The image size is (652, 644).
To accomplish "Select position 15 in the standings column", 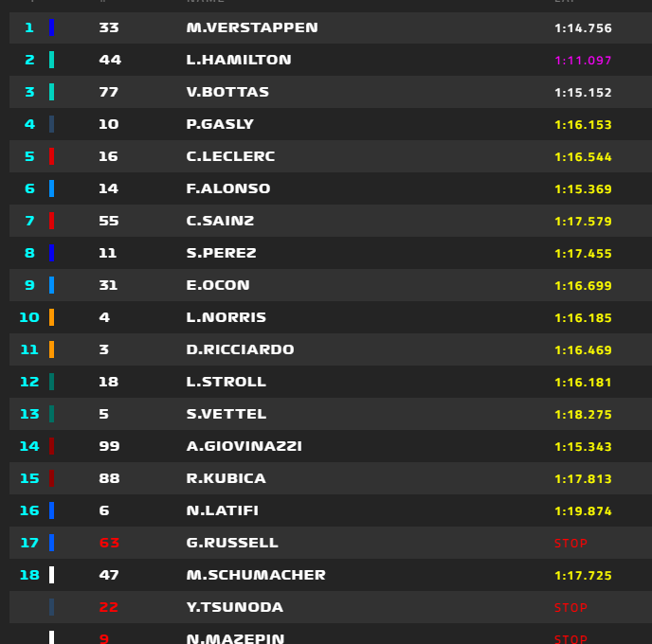I will point(29,478).
